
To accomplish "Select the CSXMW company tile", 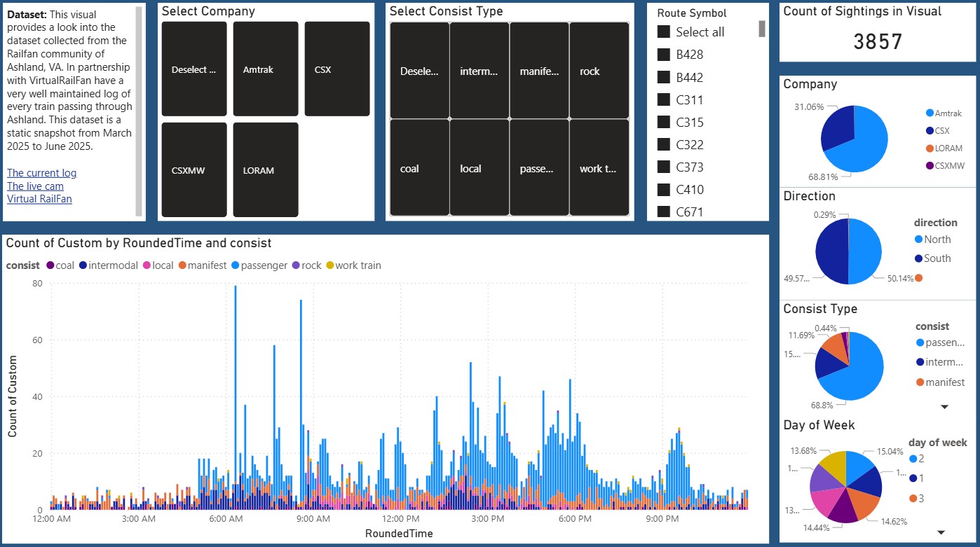I will (x=194, y=169).
